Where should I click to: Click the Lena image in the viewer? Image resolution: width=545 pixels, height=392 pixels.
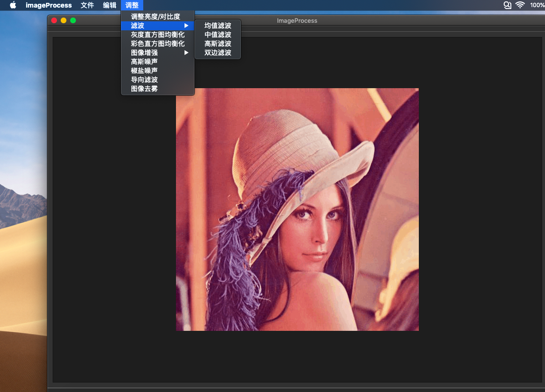[297, 210]
